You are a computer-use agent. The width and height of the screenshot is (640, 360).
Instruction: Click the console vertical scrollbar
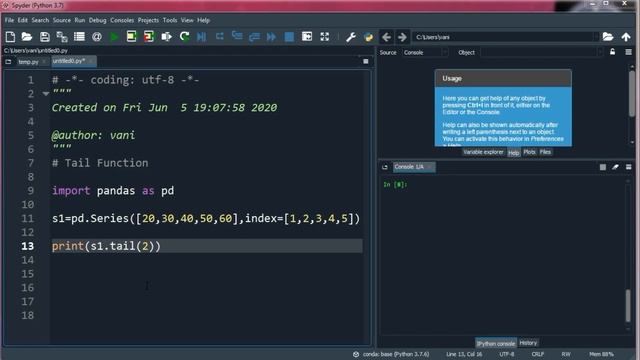(x=628, y=305)
